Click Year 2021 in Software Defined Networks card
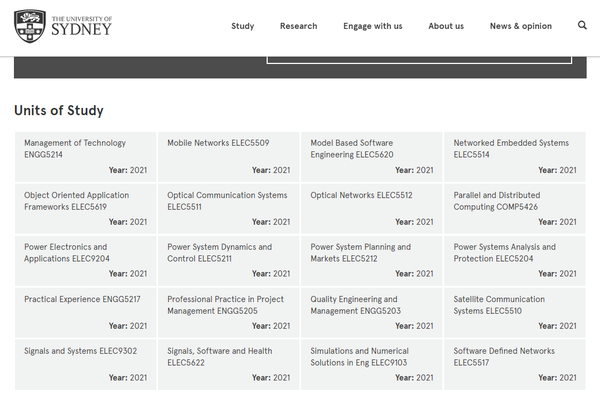Viewport: 600px width, 410px height. coord(557,378)
